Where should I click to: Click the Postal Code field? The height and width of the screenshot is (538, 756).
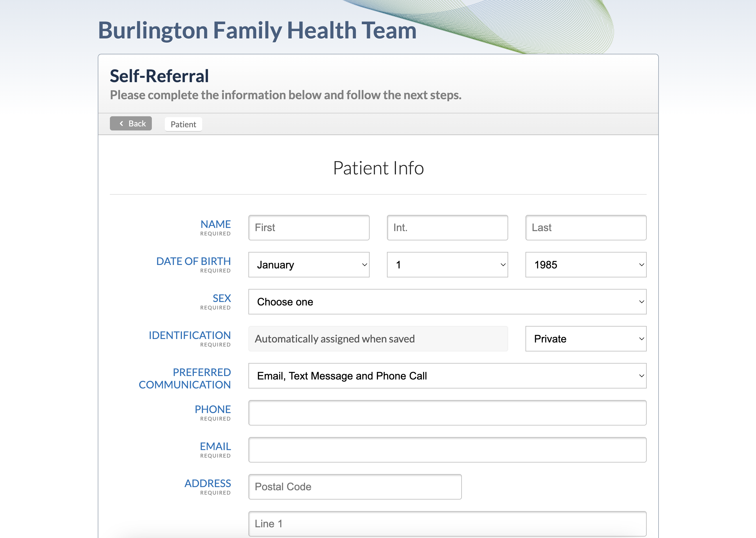pos(355,487)
